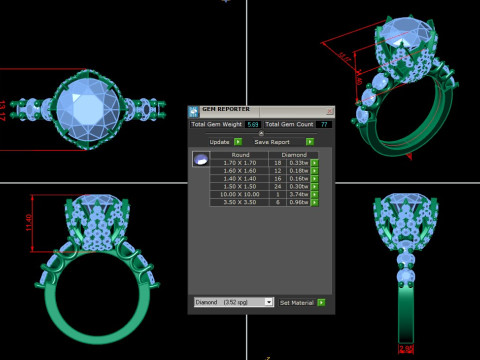The width and height of the screenshot is (480, 360).
Task: Click green arrow for 1.60 X 1.60 row
Action: tap(314, 171)
